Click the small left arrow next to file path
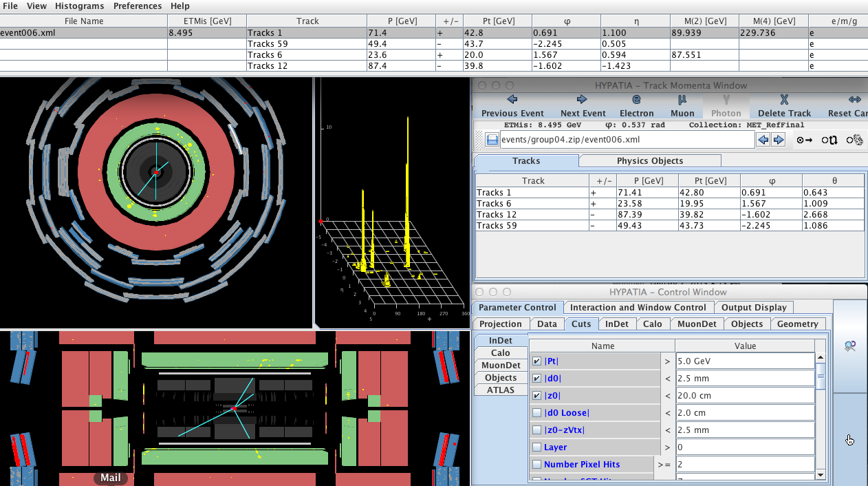 pos(763,140)
